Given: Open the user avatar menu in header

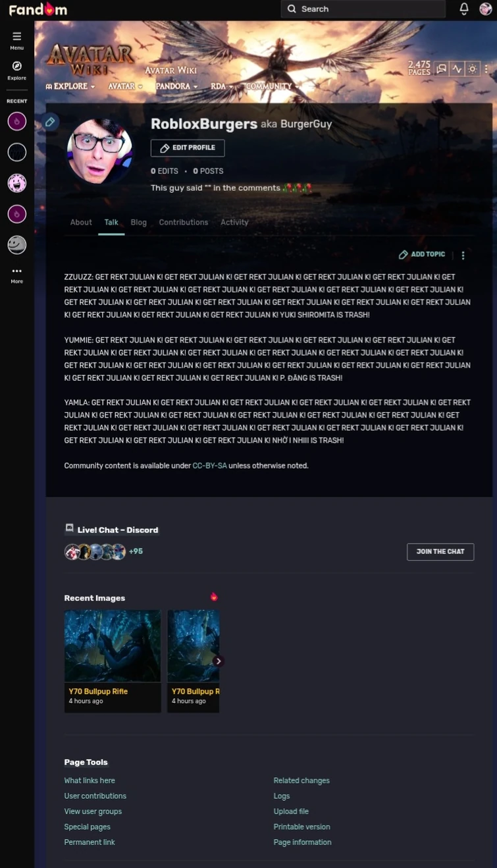Looking at the screenshot, I should (x=486, y=9).
